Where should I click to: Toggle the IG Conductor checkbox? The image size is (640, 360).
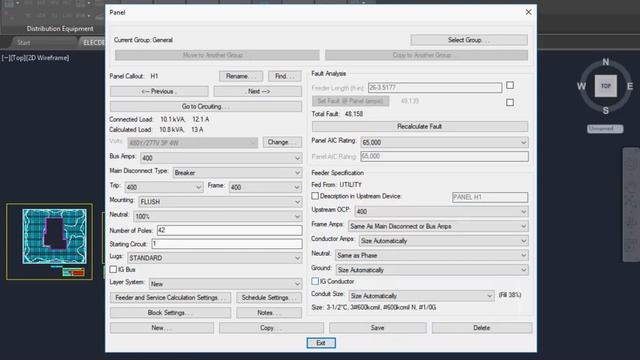[x=315, y=281]
